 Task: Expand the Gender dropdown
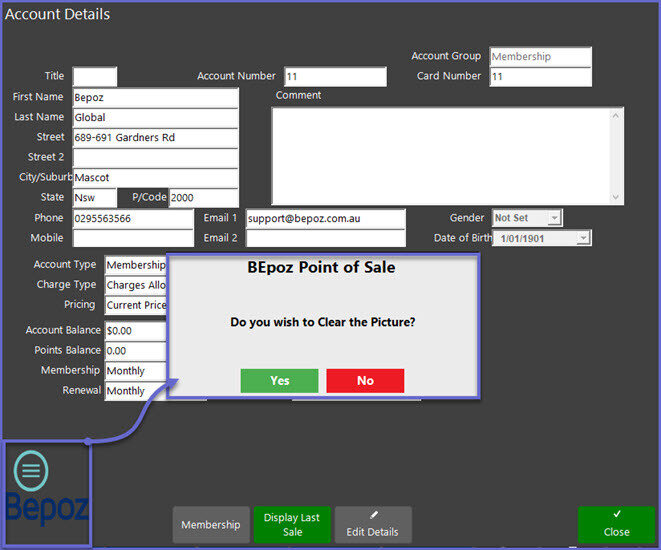point(527,218)
